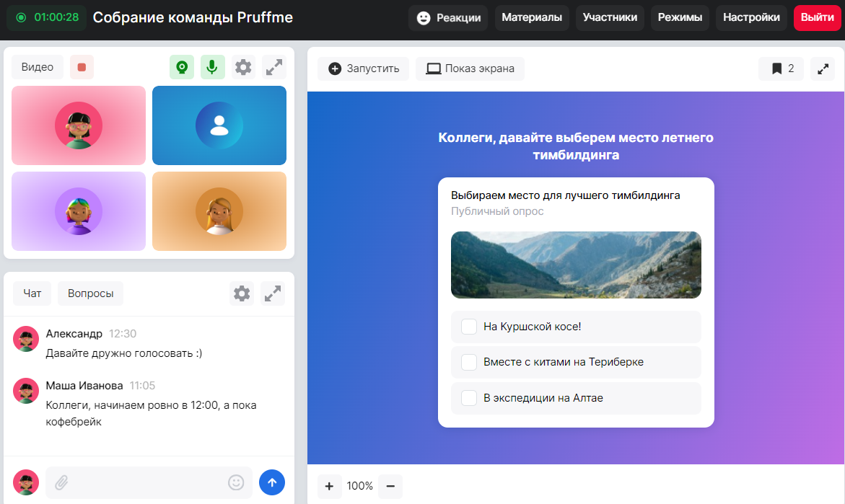The height and width of the screenshot is (504, 845).
Task: Click the bookmark icon showing 2
Action: tap(781, 68)
